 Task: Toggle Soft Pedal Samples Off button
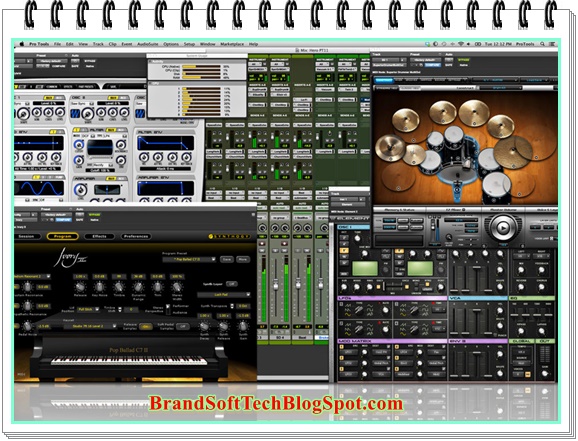182,327
